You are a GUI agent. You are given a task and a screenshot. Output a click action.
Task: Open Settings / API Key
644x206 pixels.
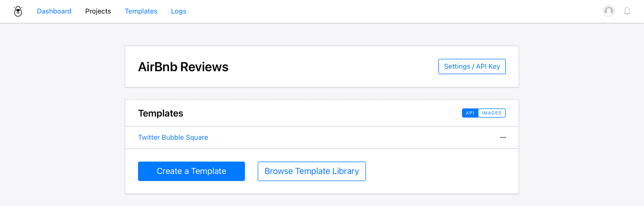click(472, 66)
